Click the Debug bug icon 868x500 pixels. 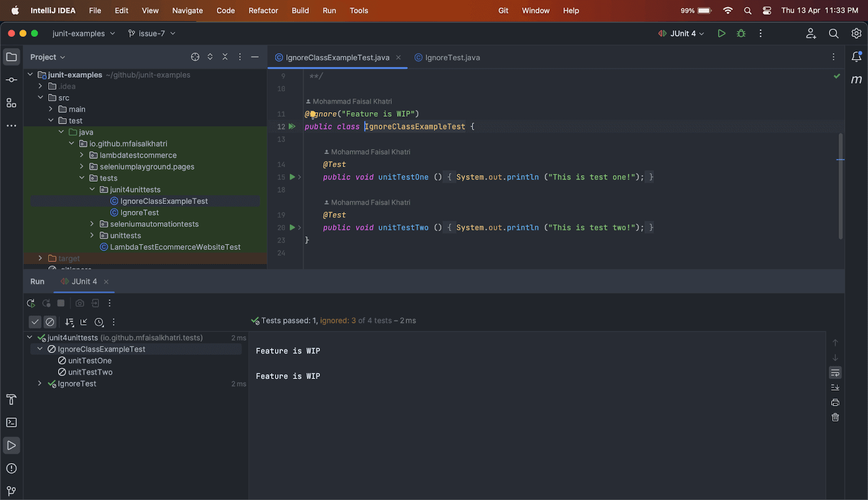coord(741,34)
